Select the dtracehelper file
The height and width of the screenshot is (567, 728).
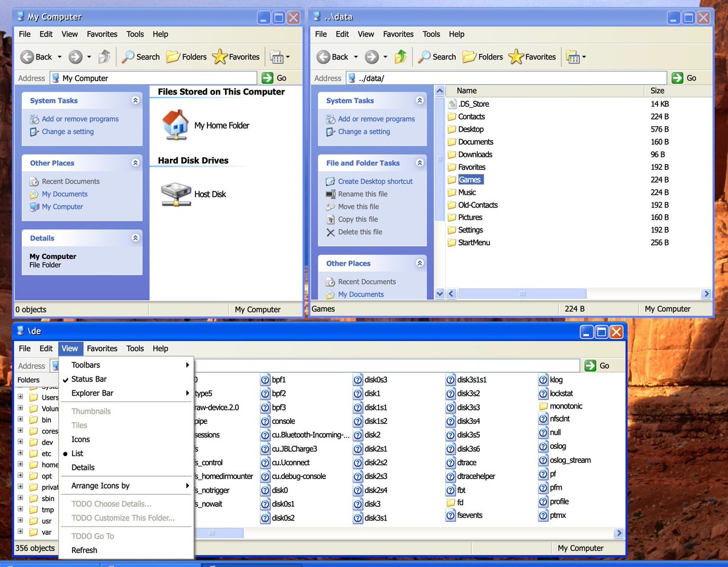tap(470, 476)
